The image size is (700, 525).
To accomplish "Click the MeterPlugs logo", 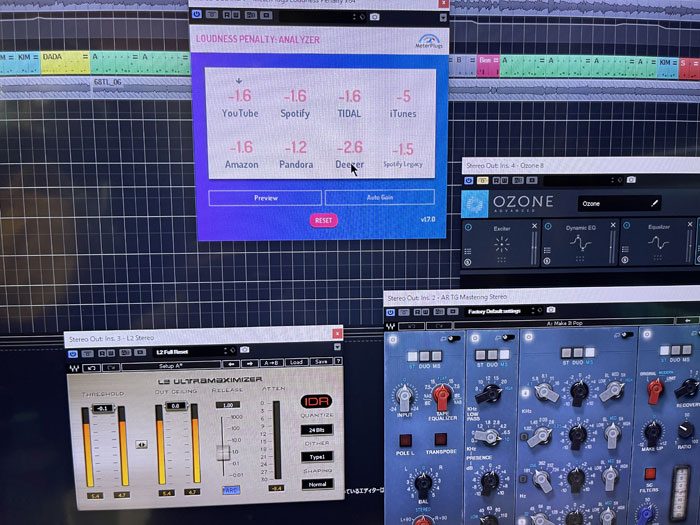I will [429, 41].
